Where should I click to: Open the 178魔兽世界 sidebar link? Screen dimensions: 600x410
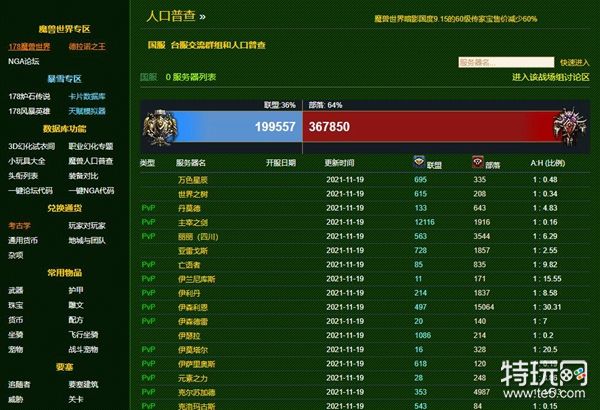29,47
